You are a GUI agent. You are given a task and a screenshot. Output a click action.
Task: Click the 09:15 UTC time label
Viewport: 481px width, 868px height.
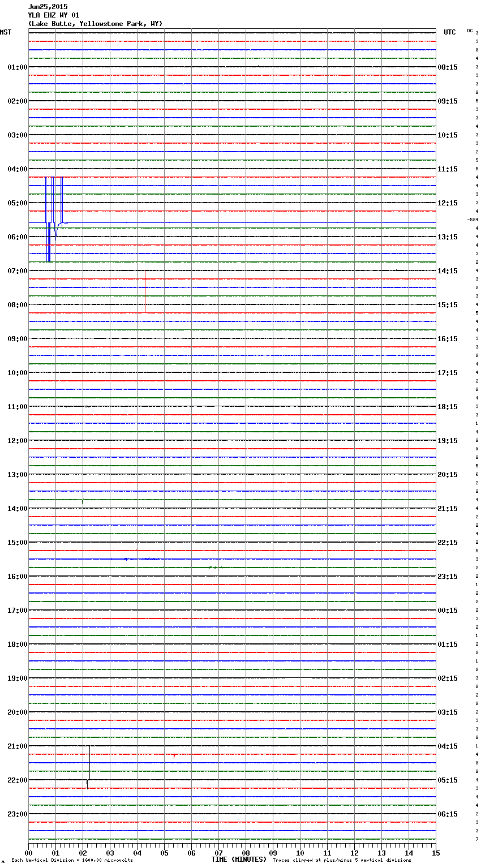(448, 101)
